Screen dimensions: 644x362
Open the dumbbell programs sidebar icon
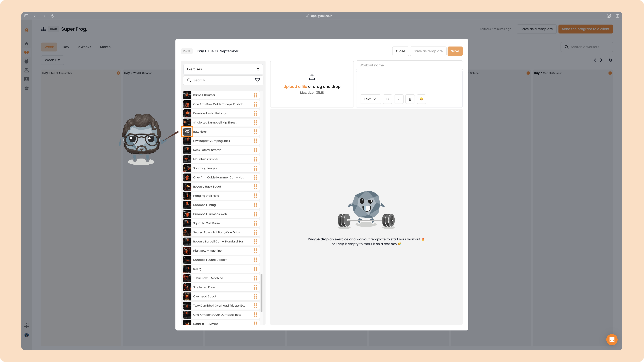pyautogui.click(x=27, y=52)
